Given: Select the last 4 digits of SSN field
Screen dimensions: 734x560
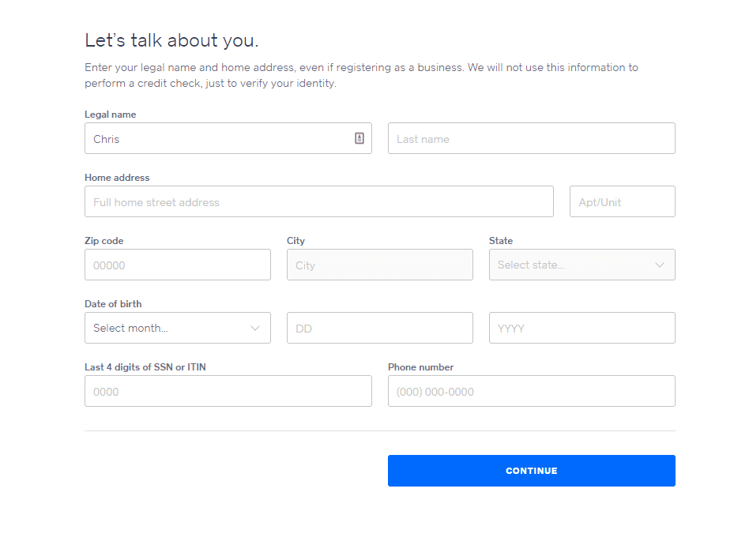Looking at the screenshot, I should pyautogui.click(x=228, y=390).
